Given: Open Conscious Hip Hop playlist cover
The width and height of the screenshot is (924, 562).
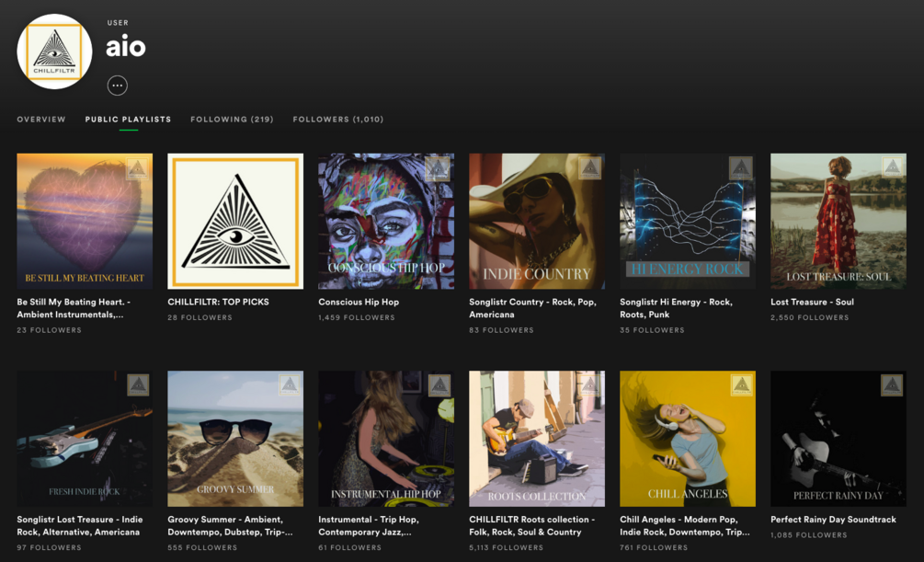Looking at the screenshot, I should tap(386, 221).
